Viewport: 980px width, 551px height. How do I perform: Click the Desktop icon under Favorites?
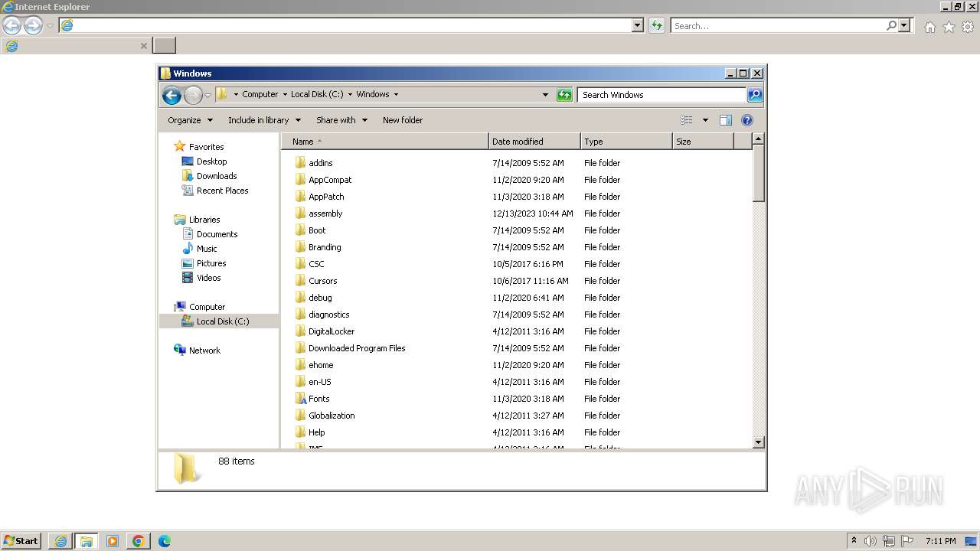[x=188, y=161]
